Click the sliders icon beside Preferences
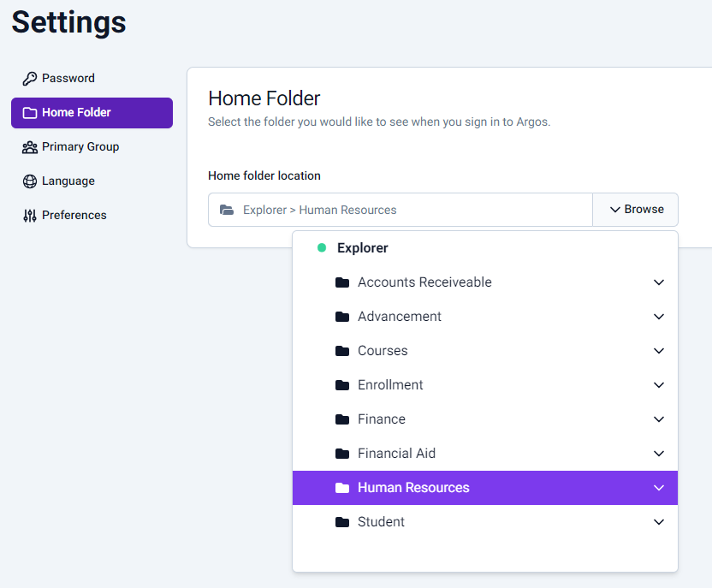Image resolution: width=712 pixels, height=588 pixels. pyautogui.click(x=30, y=216)
